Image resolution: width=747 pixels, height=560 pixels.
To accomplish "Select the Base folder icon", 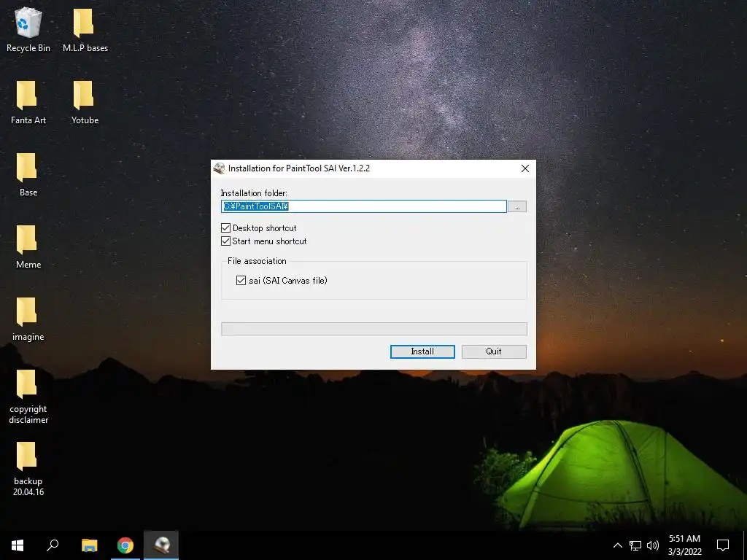I will pyautogui.click(x=28, y=174).
